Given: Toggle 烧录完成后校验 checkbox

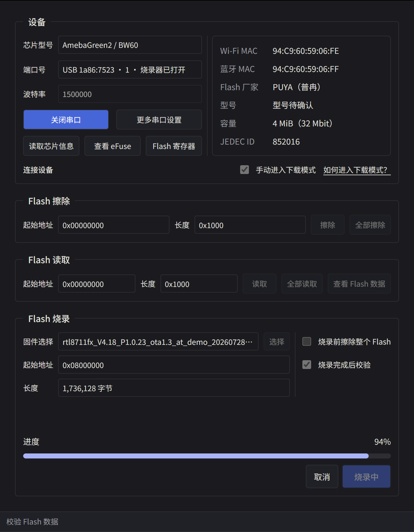Looking at the screenshot, I should point(307,365).
